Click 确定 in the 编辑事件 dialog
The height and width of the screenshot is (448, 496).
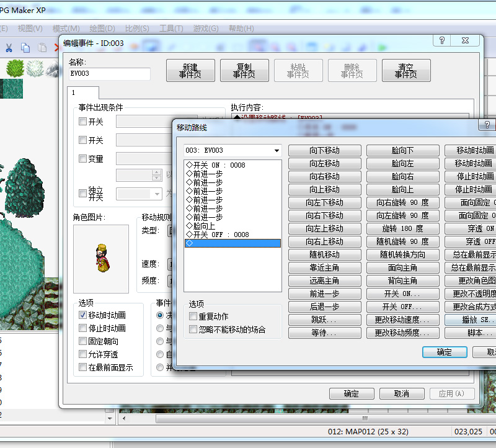352,393
